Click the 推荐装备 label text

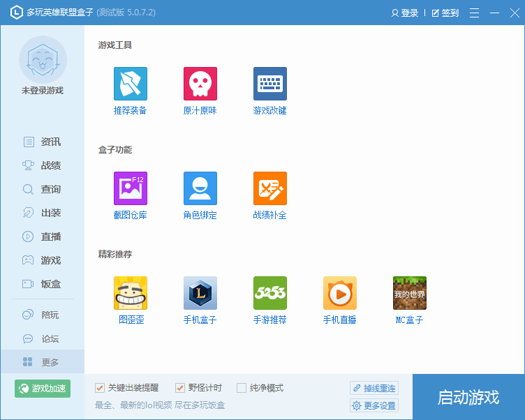click(131, 110)
